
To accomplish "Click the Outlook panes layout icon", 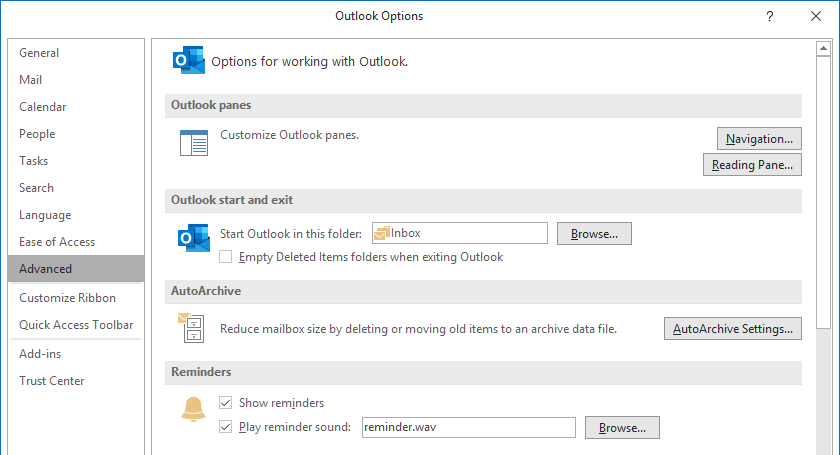I will click(x=193, y=143).
